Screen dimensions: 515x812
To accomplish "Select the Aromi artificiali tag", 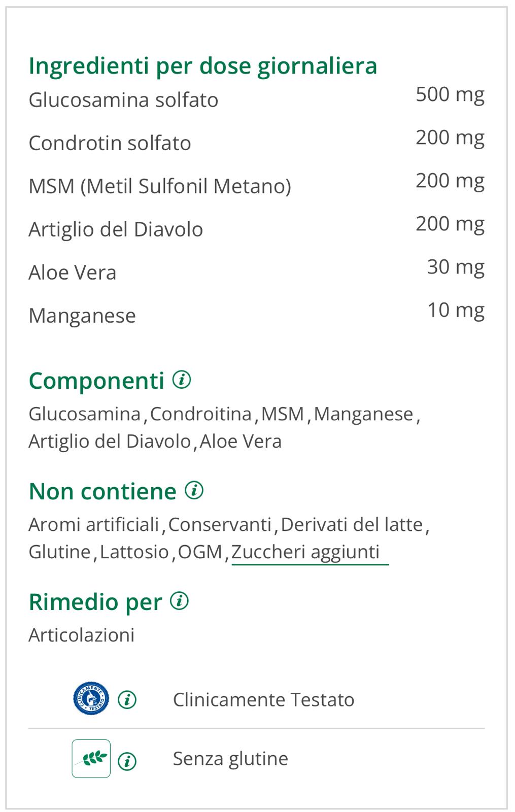I will [94, 525].
